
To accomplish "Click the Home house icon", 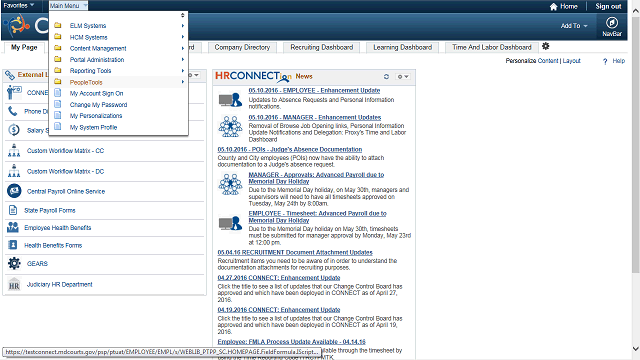I will (x=553, y=7).
